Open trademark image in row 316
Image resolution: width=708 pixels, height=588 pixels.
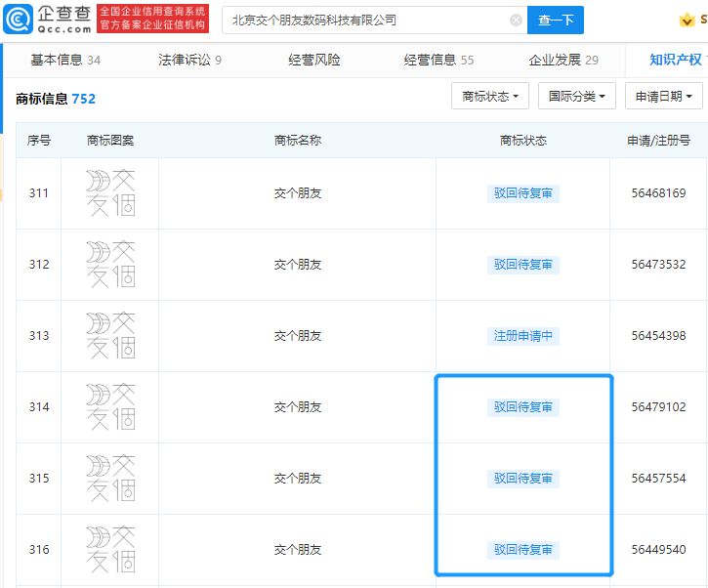[110, 550]
